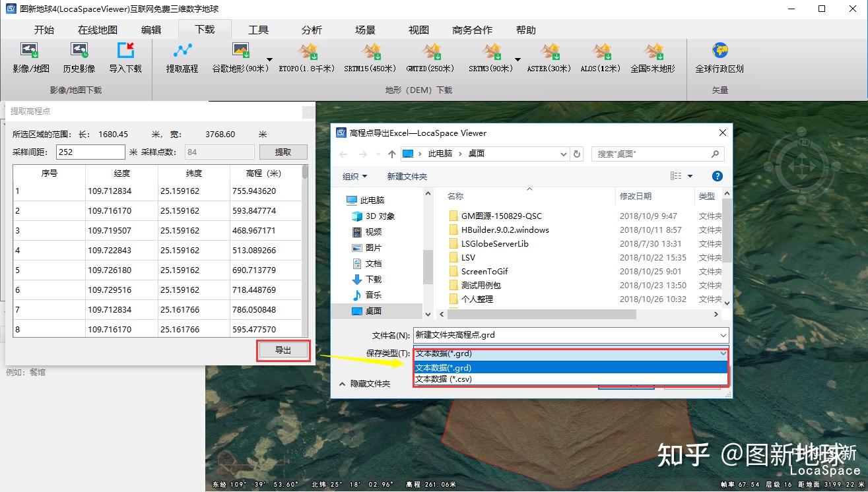Open the 影像/地图 download tool
Viewport: 868px width, 492px height.
tap(30, 57)
